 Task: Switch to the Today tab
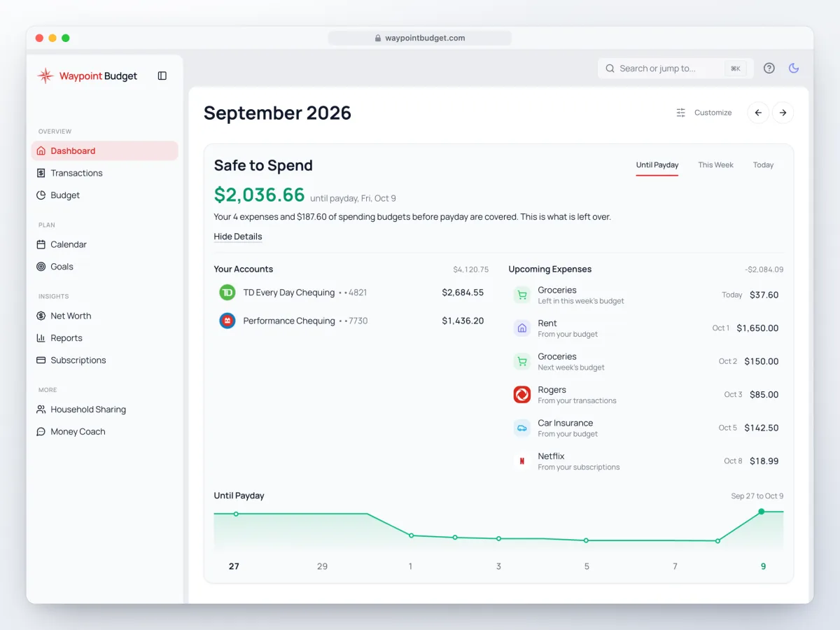point(763,165)
